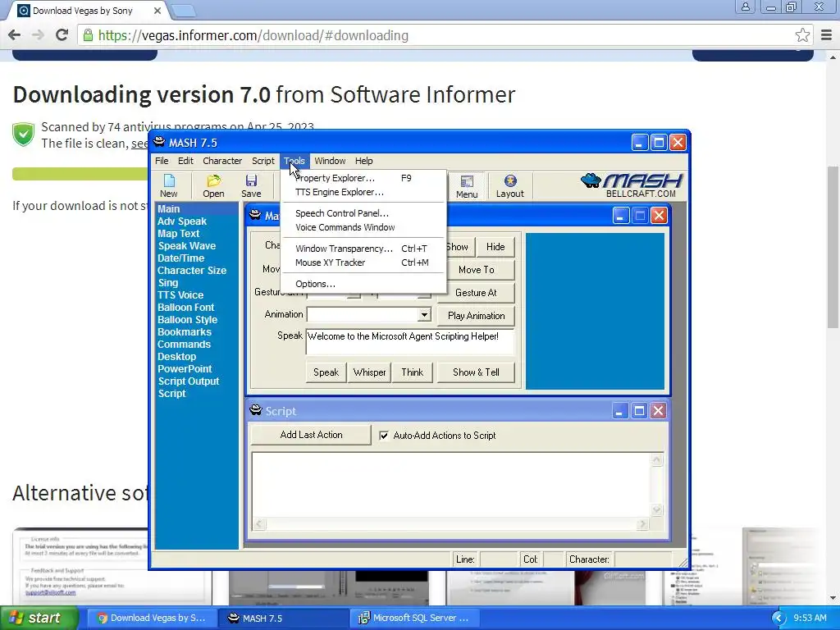
Task: Click the system tray expand arrow
Action: pyautogui.click(x=778, y=618)
